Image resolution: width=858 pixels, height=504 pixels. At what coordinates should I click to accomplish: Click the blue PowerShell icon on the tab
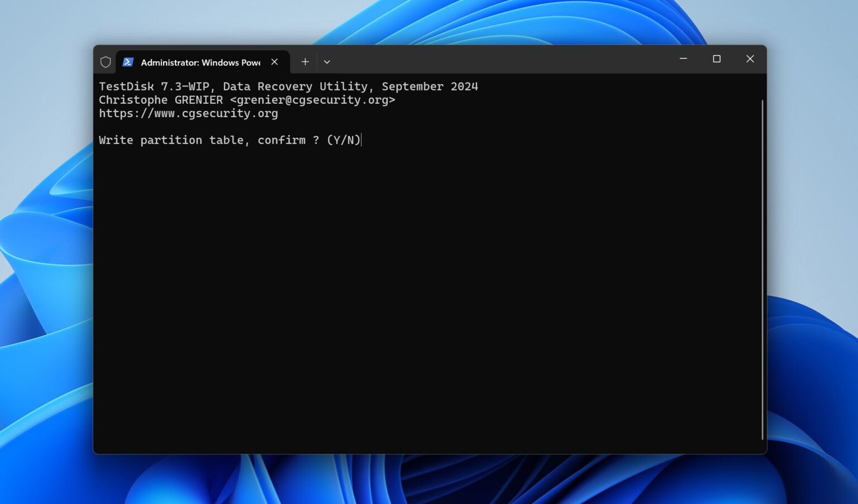pos(128,62)
